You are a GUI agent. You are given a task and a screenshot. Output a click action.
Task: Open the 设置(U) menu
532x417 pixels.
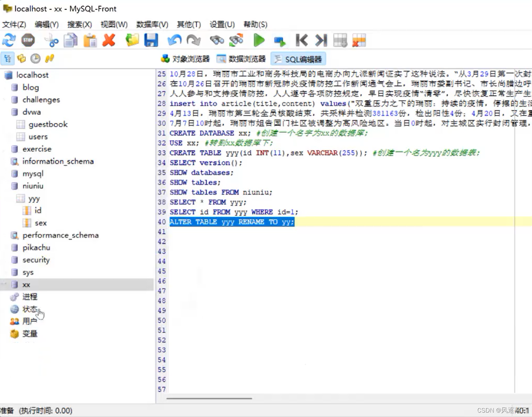(x=221, y=24)
